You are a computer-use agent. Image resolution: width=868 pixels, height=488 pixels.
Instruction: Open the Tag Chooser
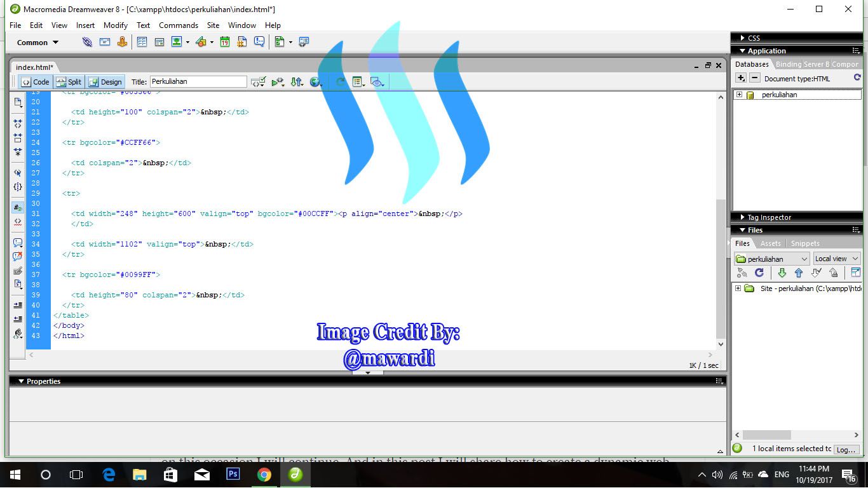tap(304, 42)
